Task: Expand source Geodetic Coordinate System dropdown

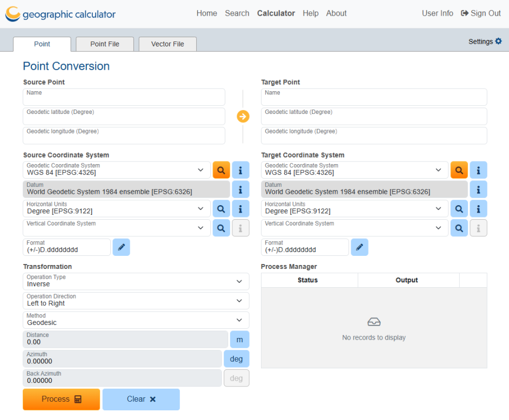Action: tap(200, 170)
